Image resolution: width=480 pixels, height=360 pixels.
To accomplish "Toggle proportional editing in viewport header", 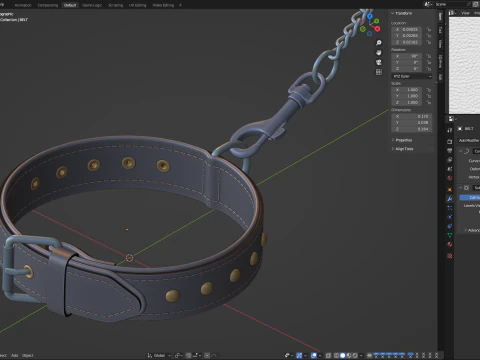I will [x=207, y=355].
